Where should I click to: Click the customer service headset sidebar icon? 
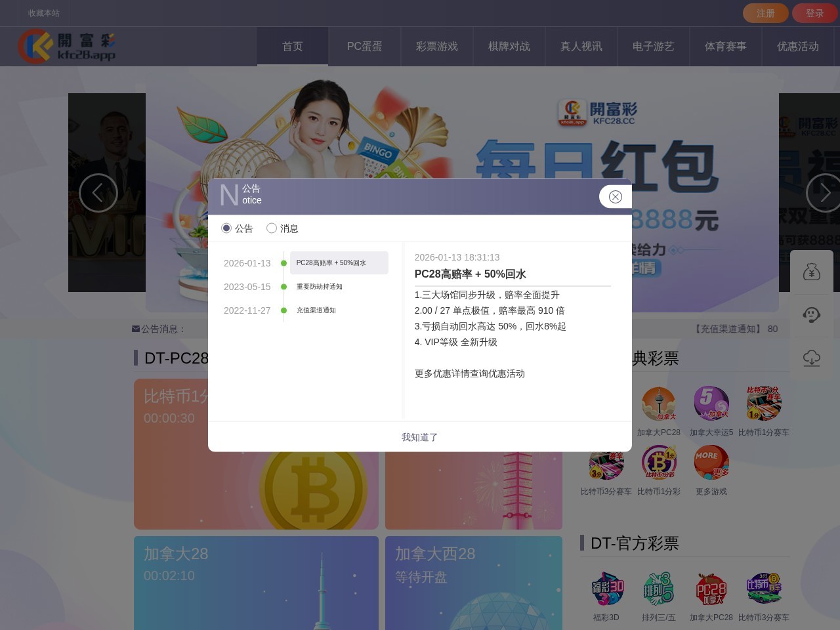pyautogui.click(x=812, y=315)
